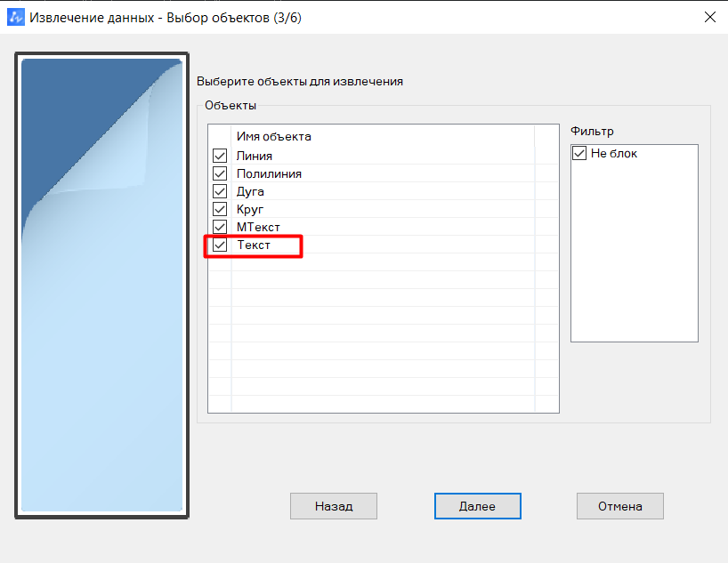
Task: Select the МТекст row name
Action: [258, 227]
